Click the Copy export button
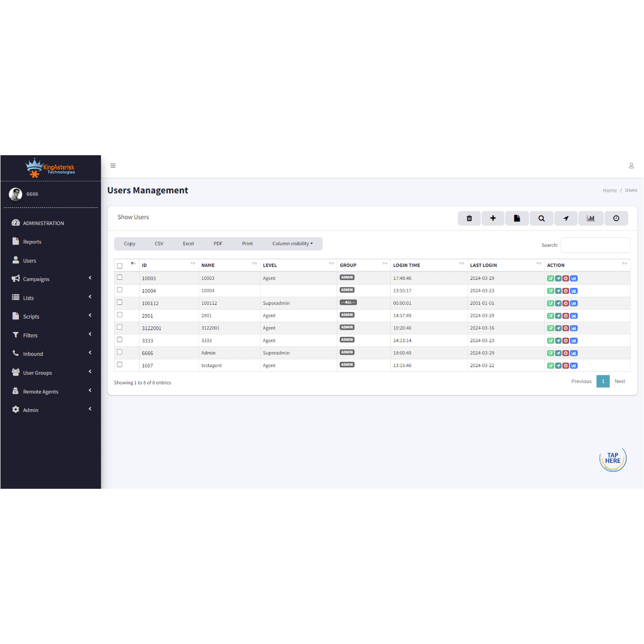Image resolution: width=644 pixels, height=644 pixels. 130,244
